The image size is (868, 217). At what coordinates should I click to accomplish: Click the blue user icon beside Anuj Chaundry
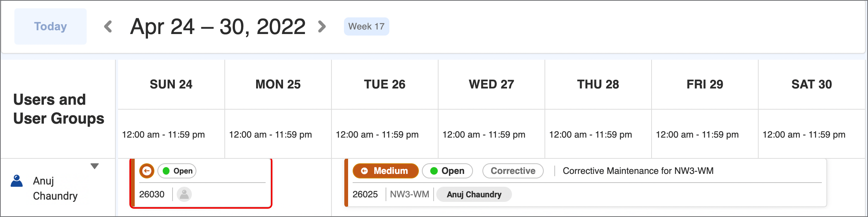coord(17,181)
